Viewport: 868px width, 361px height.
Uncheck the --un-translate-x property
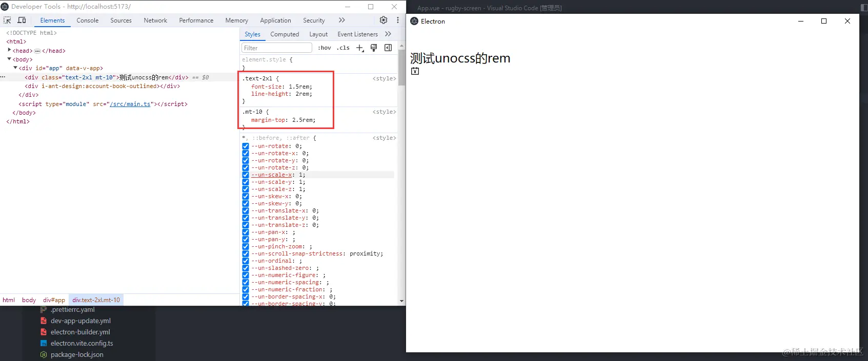(x=246, y=210)
